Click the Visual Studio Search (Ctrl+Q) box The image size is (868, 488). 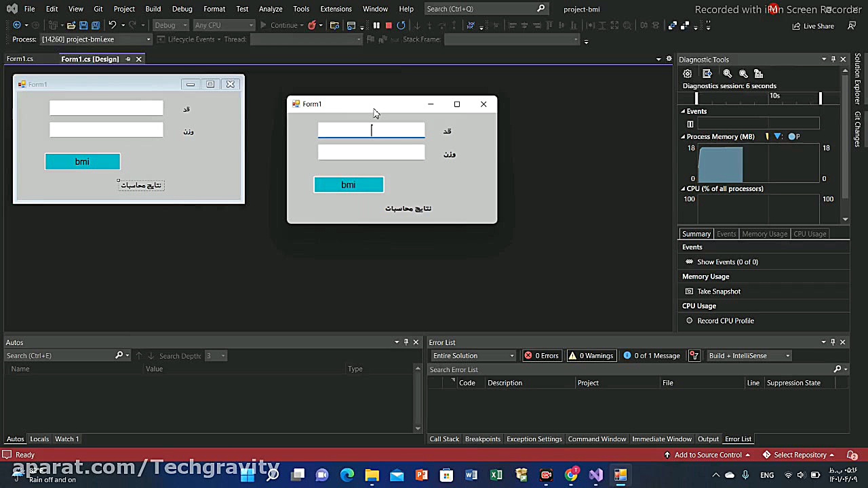(x=486, y=9)
